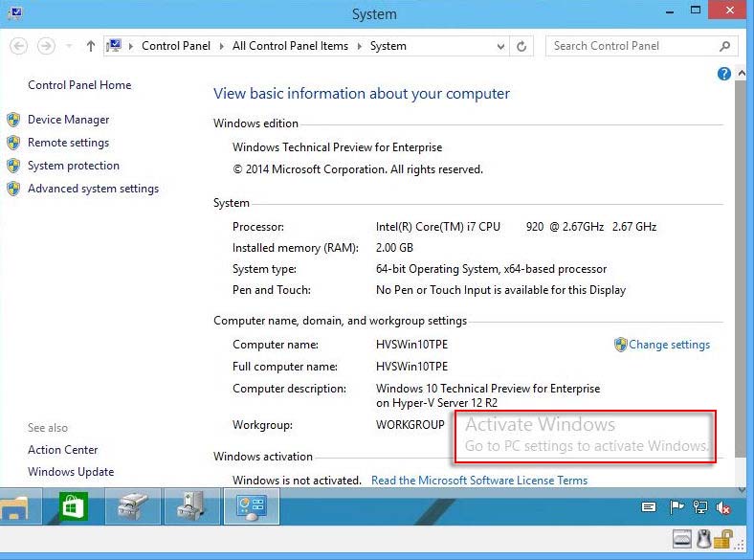The height and width of the screenshot is (560, 754).
Task: Open the Windows Update link
Action: (x=71, y=472)
